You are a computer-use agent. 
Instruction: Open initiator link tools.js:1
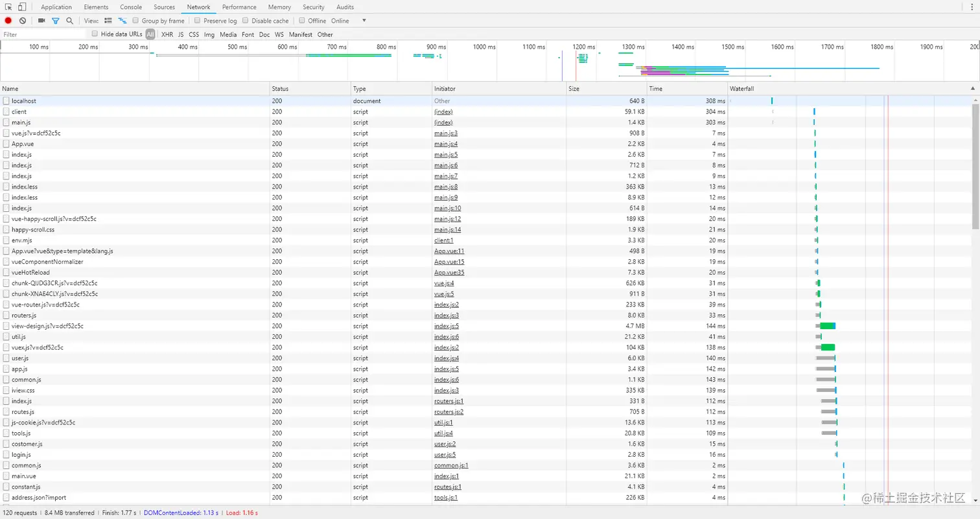point(446,498)
